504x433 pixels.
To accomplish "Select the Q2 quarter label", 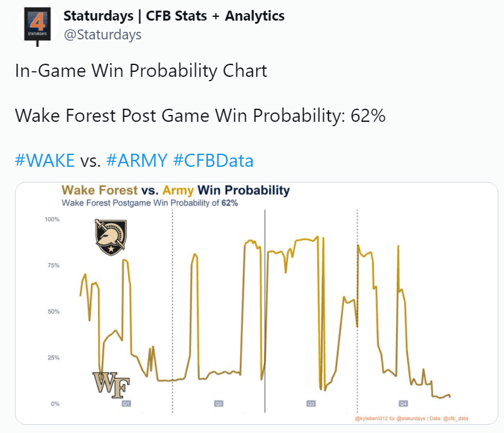I will click(219, 404).
